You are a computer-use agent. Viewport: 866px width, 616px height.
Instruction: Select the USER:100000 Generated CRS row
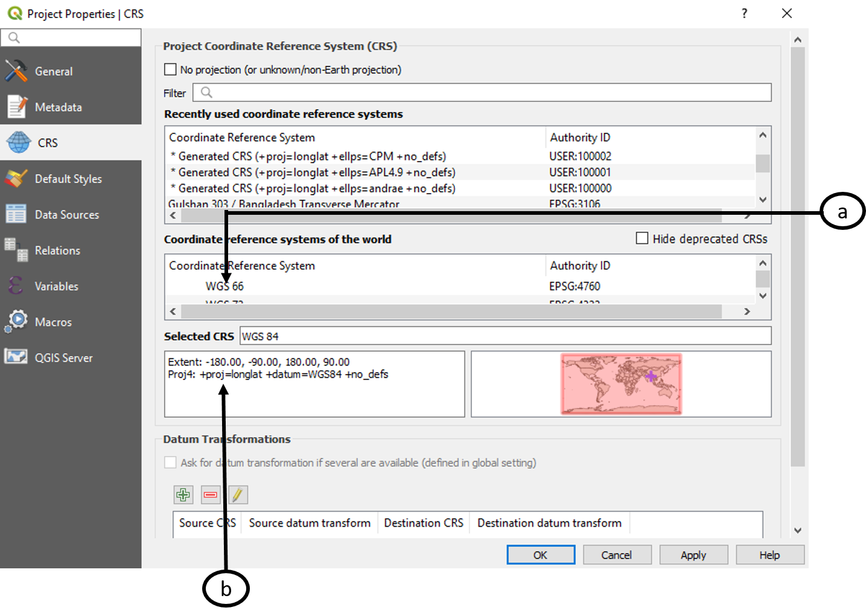coord(460,188)
